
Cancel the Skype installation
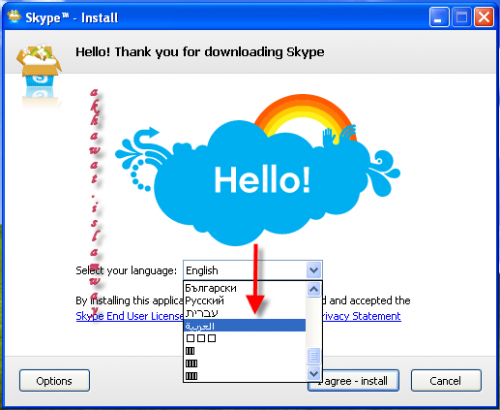(x=446, y=381)
